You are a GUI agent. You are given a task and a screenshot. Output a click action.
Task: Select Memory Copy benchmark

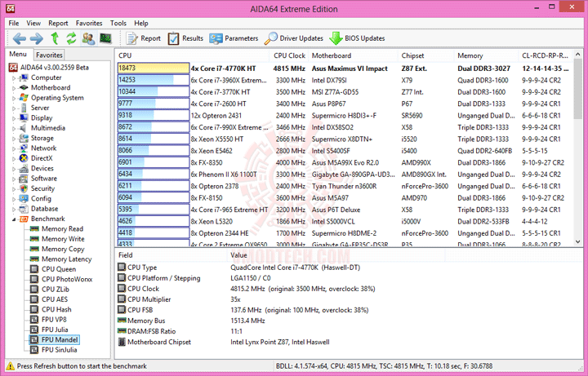(57, 249)
